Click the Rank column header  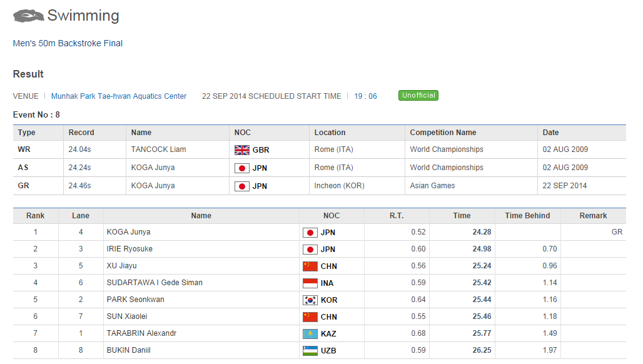36,216
